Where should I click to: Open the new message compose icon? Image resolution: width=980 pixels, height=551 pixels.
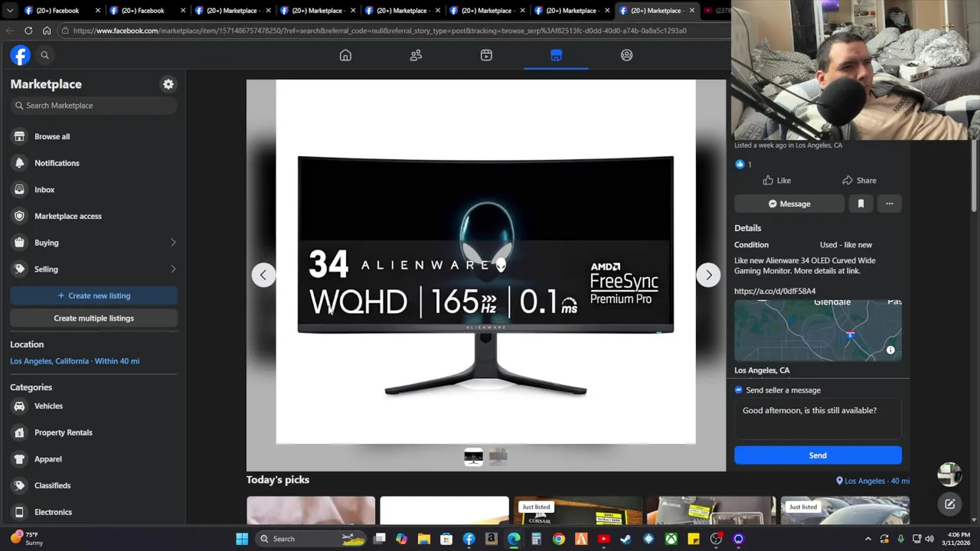pos(950,504)
